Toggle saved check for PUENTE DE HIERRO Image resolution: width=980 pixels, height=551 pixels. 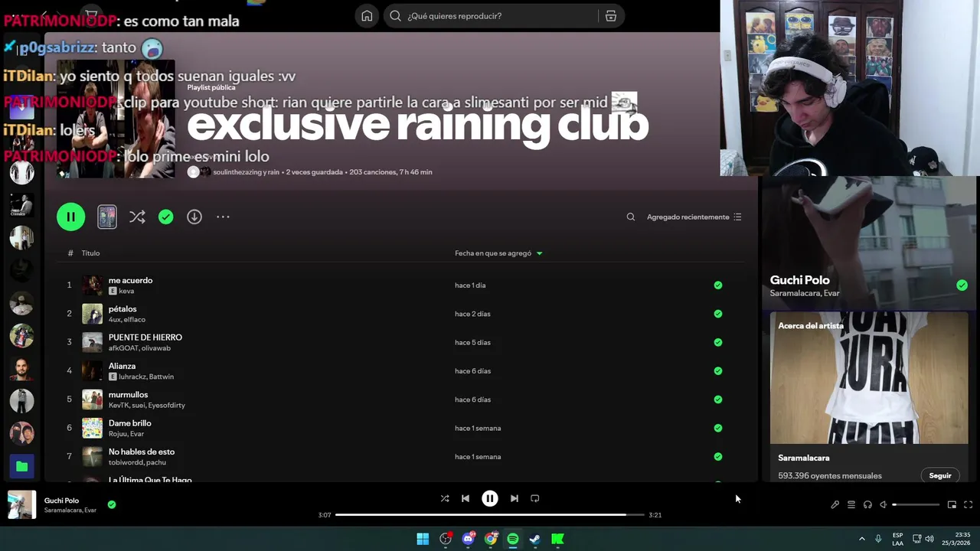718,342
